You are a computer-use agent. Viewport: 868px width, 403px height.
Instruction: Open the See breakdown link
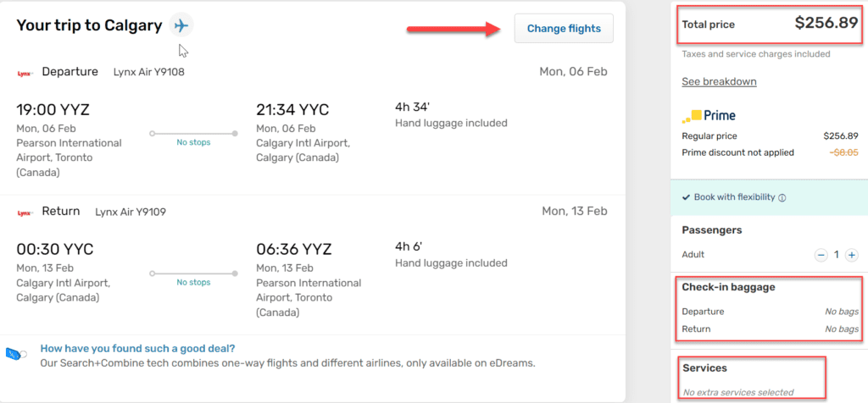click(719, 82)
